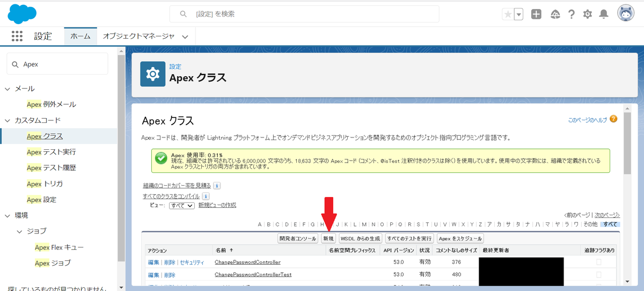Sort by API バージョン column header
Viewport: 644px width, 291px height.
pos(398,251)
